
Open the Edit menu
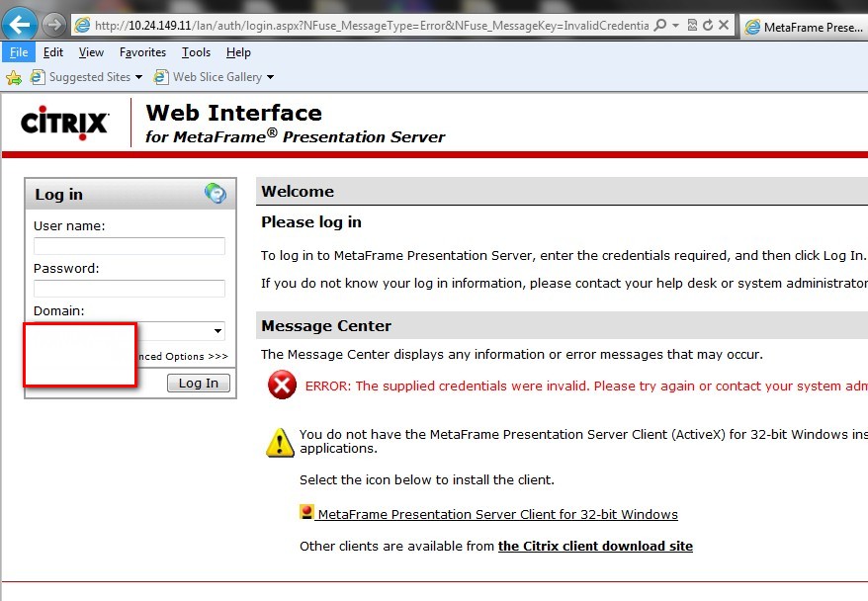coord(53,52)
